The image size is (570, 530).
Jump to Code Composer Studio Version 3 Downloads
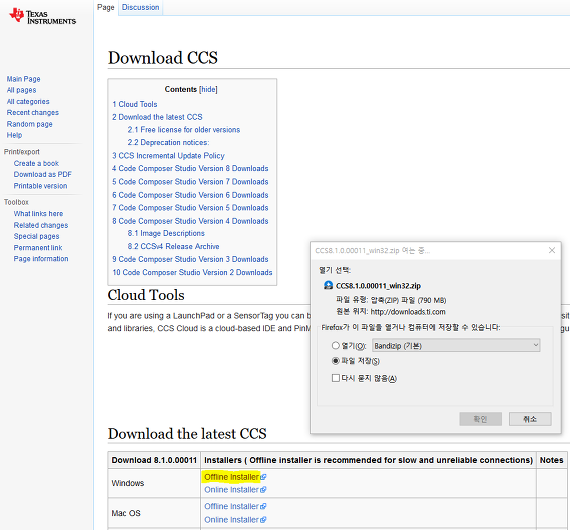tap(190, 259)
